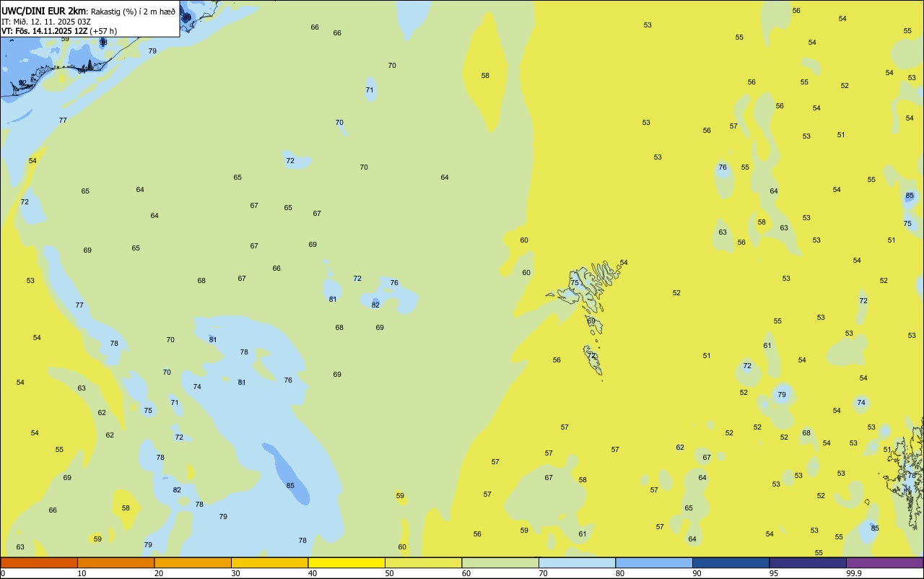Click the "UWC/DINI EUR 2km" title text
Viewport: 924px width, 579px height.
pyautogui.click(x=44, y=11)
